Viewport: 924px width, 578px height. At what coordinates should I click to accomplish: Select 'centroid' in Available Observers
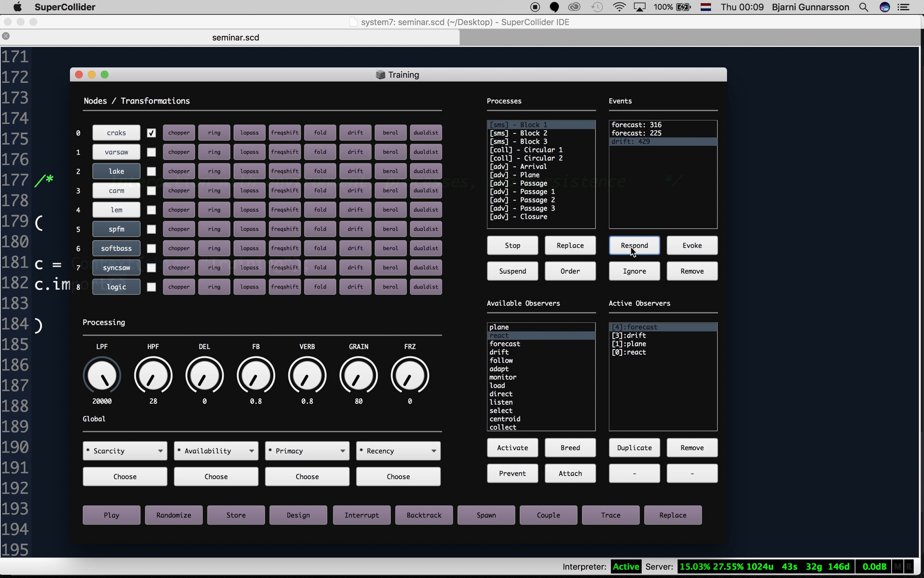pyautogui.click(x=541, y=419)
